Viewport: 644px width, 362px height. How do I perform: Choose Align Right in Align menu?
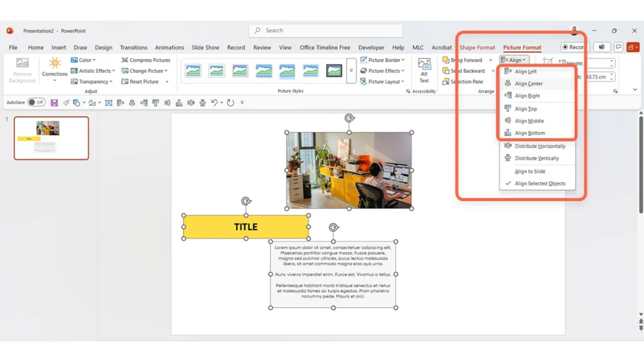click(x=537, y=96)
